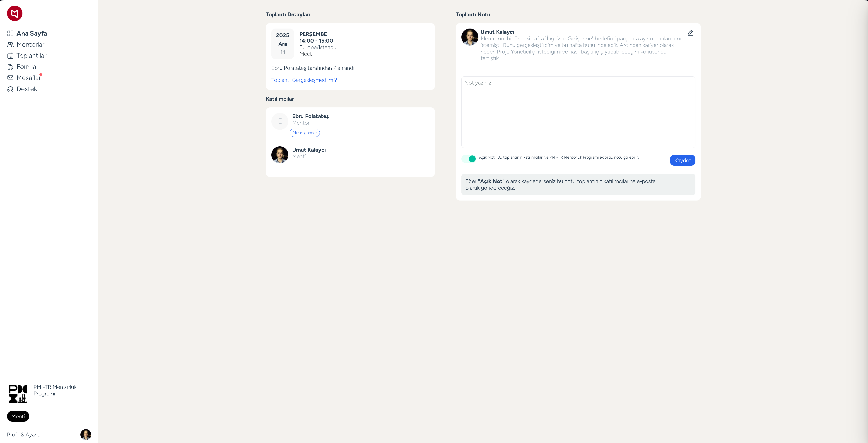Open the Toplantı Gerçekleşmedi mi? link
This screenshot has width=868, height=443.
(304, 80)
